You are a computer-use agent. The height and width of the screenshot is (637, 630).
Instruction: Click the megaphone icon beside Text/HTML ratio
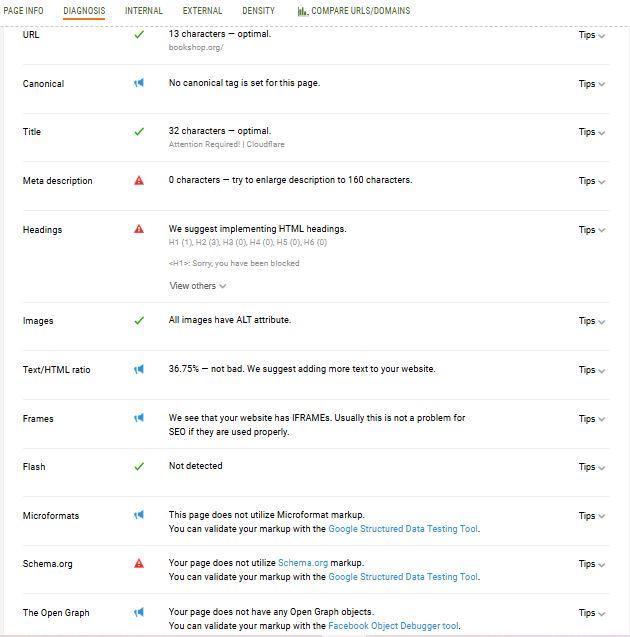pyautogui.click(x=139, y=369)
